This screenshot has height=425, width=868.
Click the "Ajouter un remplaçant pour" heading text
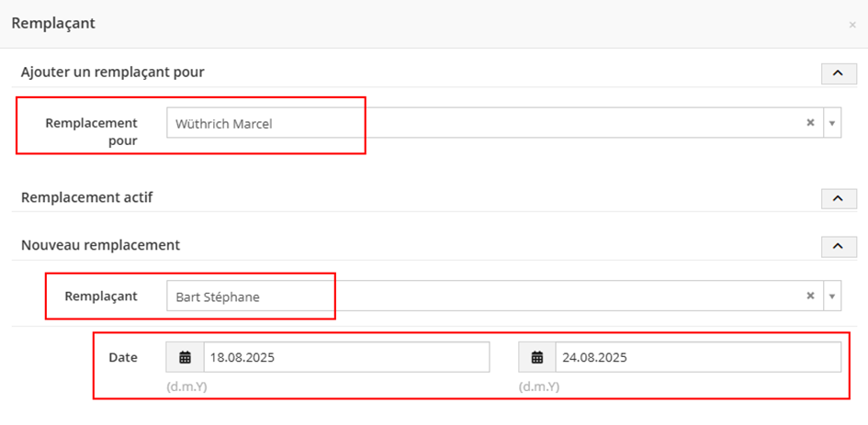112,72
